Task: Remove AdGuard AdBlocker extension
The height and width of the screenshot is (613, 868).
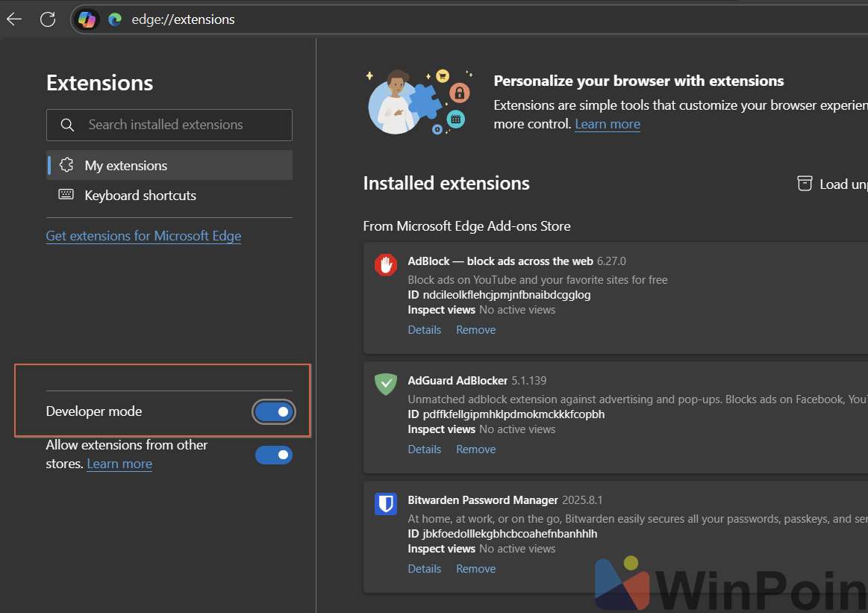Action: [476, 449]
